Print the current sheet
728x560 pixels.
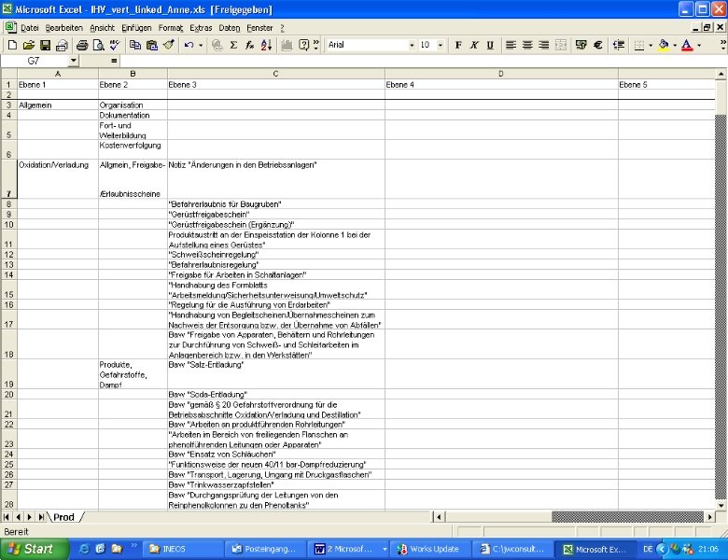pyautogui.click(x=82, y=45)
